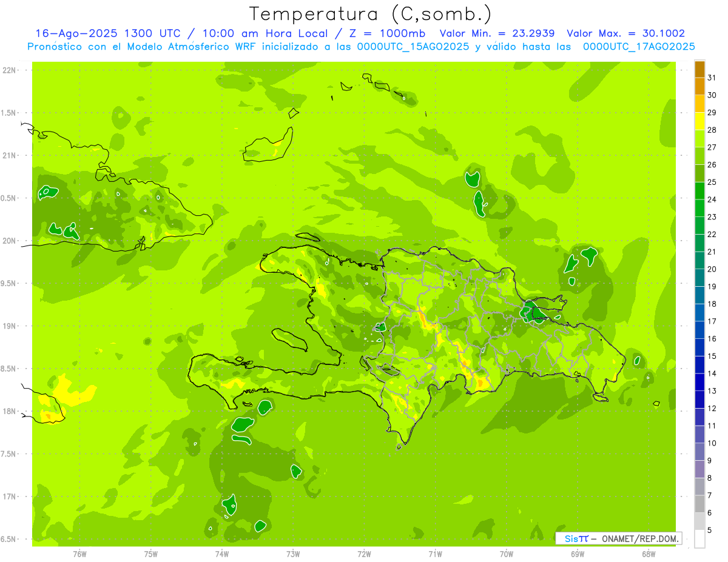
Task: Pick green legend swatch between 24 and 25
Action: 699,191
